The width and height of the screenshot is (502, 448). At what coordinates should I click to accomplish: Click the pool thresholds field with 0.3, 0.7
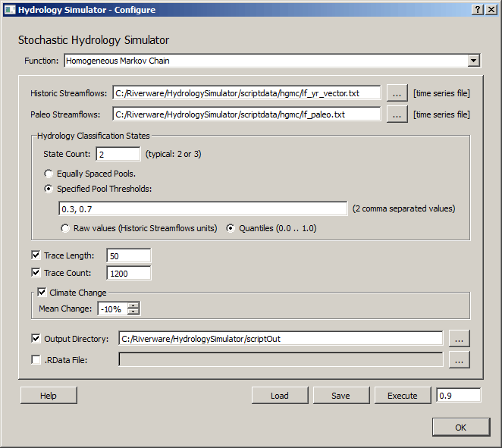[203, 208]
